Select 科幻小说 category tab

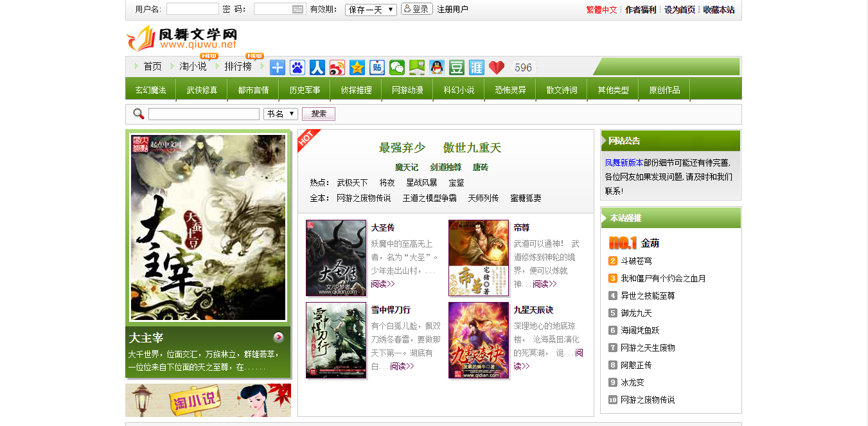tap(459, 90)
